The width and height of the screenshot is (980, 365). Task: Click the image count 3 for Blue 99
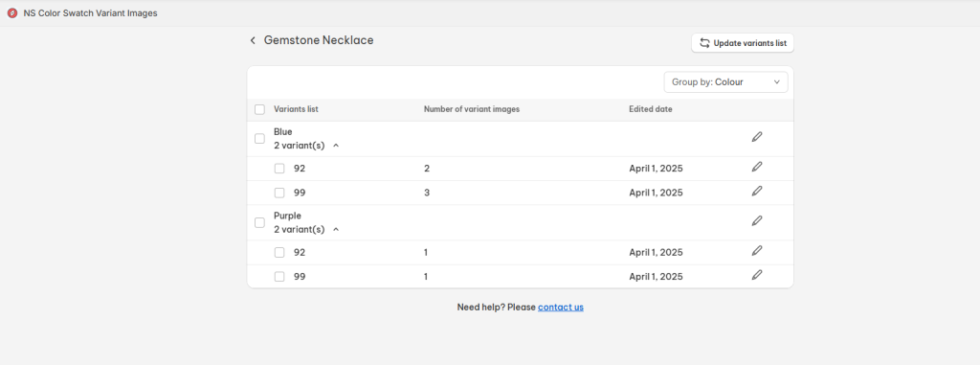[427, 193]
